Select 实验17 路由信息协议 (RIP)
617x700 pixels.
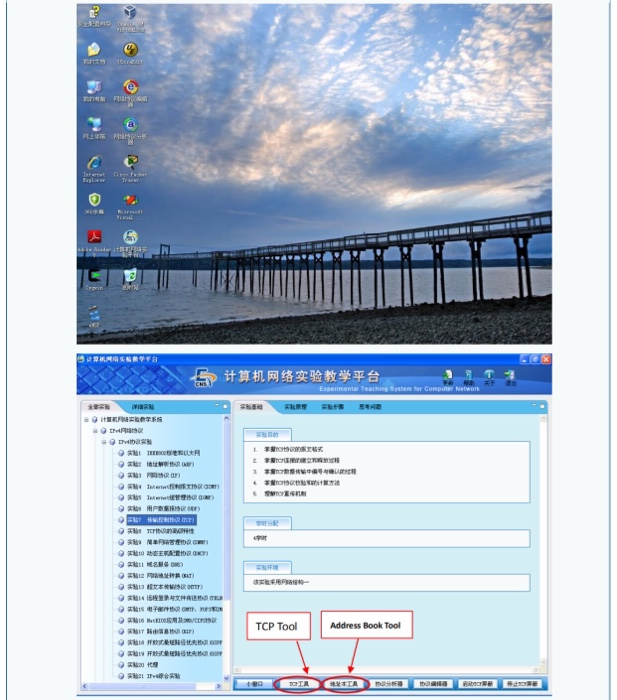pos(161,632)
